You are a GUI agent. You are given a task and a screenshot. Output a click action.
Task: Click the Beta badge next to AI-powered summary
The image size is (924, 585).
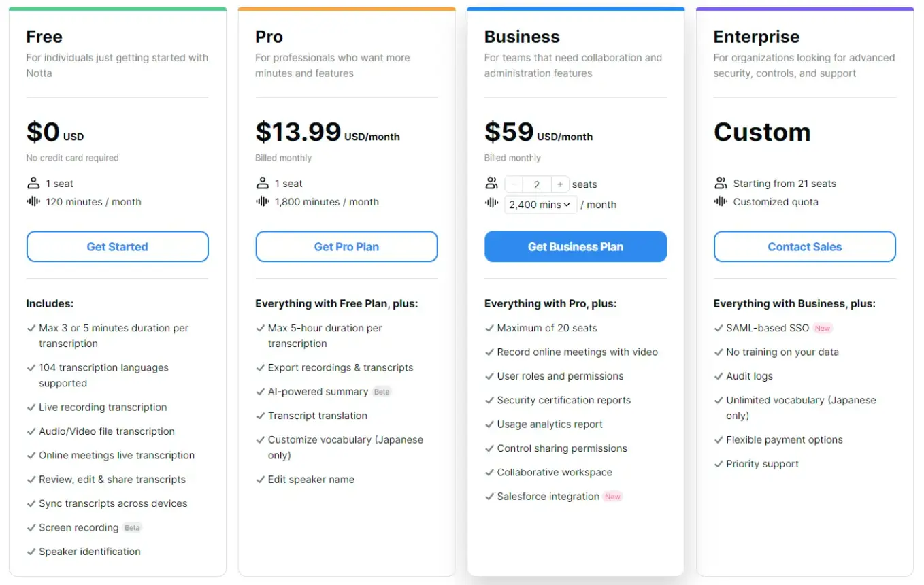click(x=382, y=392)
